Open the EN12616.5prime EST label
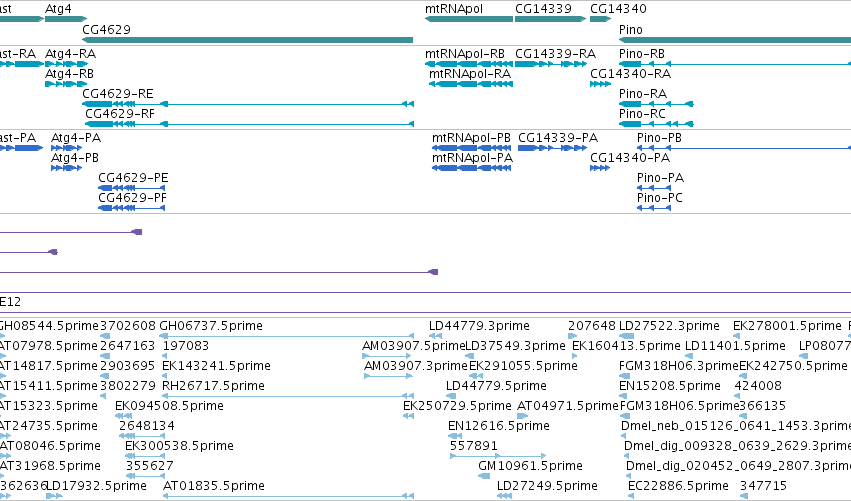The height and width of the screenshot is (501, 851). click(x=499, y=426)
